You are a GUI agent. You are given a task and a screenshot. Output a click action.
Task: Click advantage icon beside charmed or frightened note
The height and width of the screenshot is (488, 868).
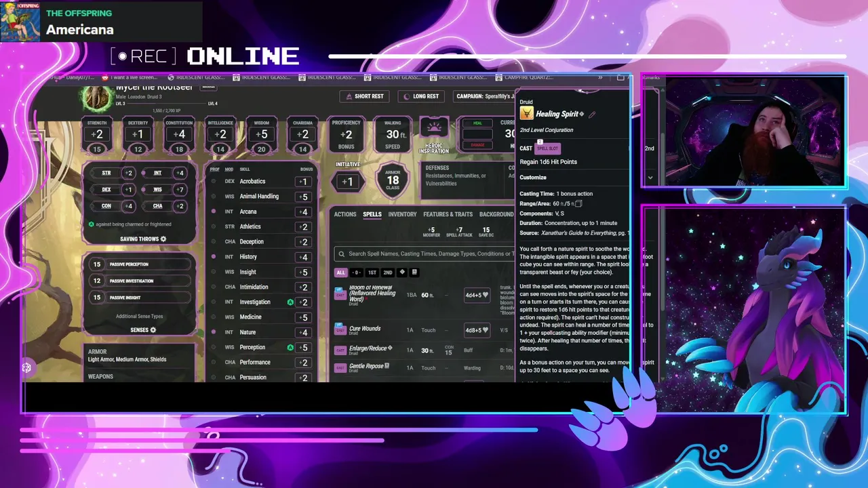(x=92, y=224)
